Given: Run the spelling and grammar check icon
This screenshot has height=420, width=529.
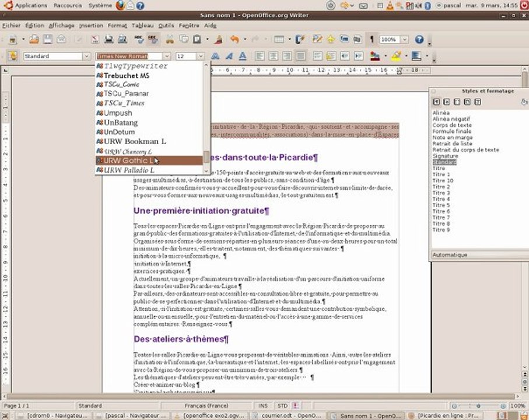Looking at the screenshot, I should click(139, 40).
